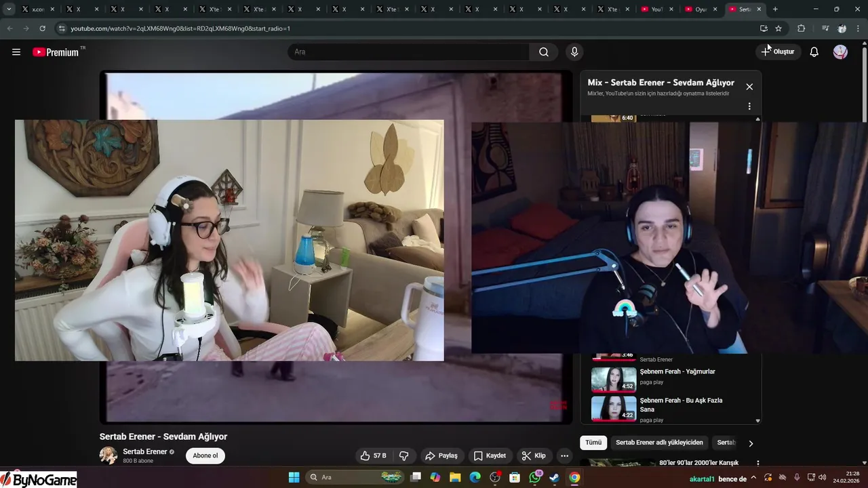
Task: Reload the page in Chrome
Action: click(x=42, y=28)
